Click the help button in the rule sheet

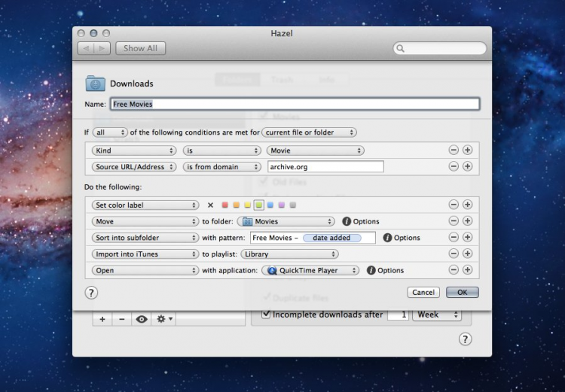pos(91,293)
